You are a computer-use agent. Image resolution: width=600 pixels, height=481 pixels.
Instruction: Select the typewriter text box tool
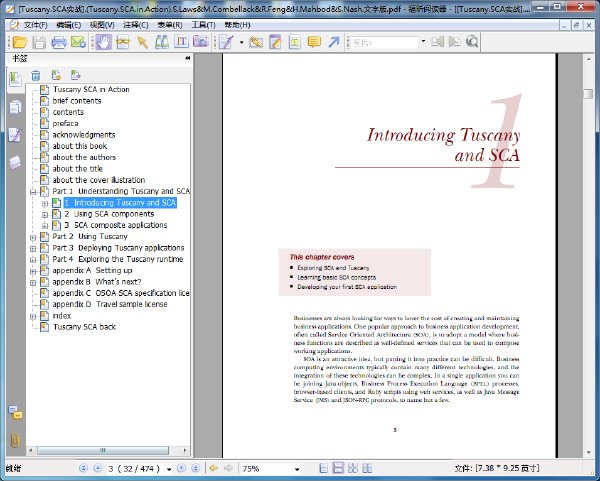[x=295, y=42]
